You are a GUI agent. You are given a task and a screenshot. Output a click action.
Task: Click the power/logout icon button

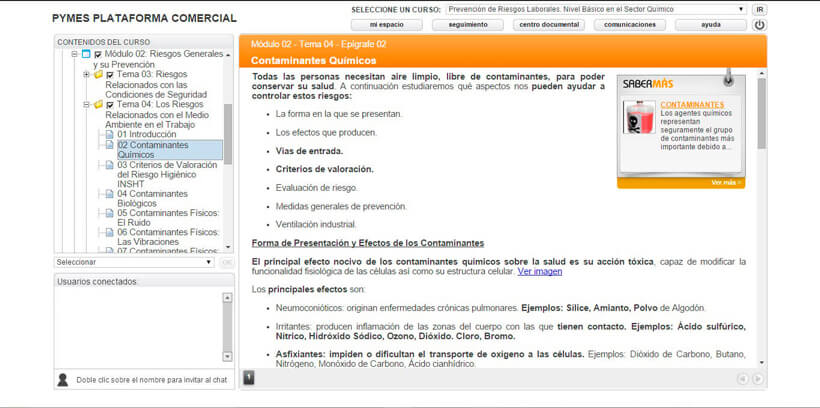[759, 25]
